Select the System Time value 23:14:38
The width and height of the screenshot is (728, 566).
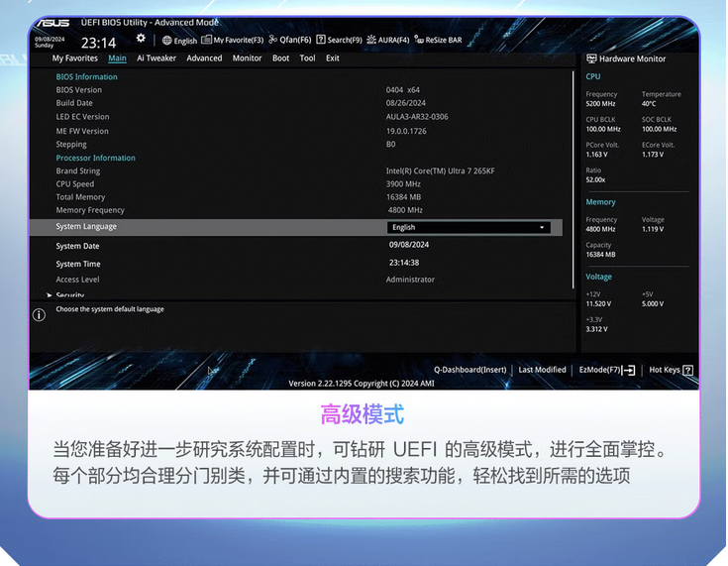tap(404, 263)
